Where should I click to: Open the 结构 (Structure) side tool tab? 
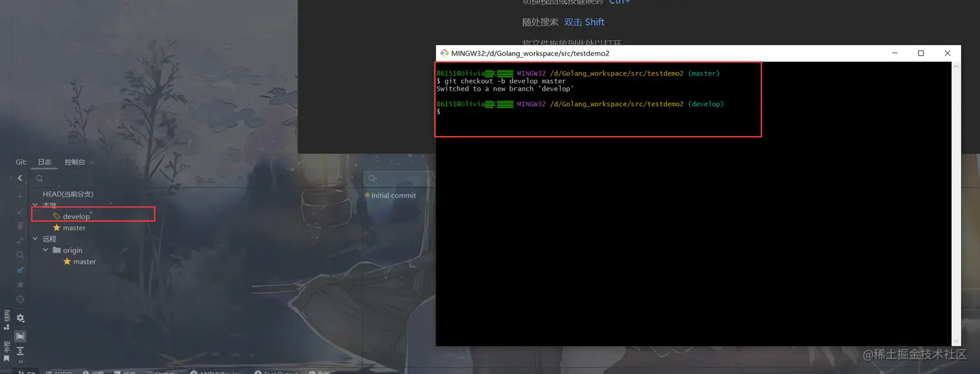click(x=6, y=318)
